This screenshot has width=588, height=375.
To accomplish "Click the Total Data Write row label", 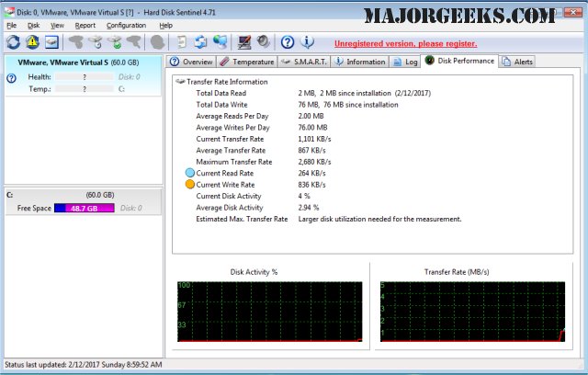I will click(x=221, y=105).
